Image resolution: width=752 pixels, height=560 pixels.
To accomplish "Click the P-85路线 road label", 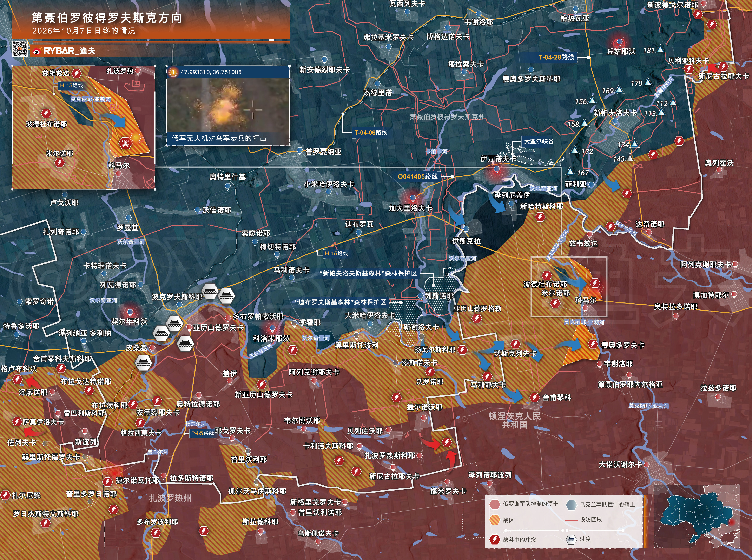I will point(202,433).
